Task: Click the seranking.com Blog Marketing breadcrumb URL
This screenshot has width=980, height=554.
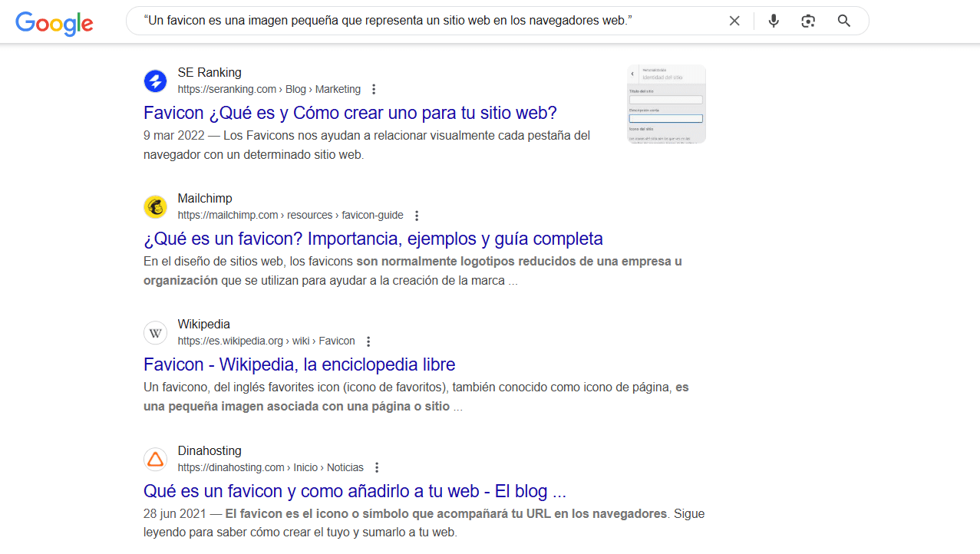Action: coord(269,90)
